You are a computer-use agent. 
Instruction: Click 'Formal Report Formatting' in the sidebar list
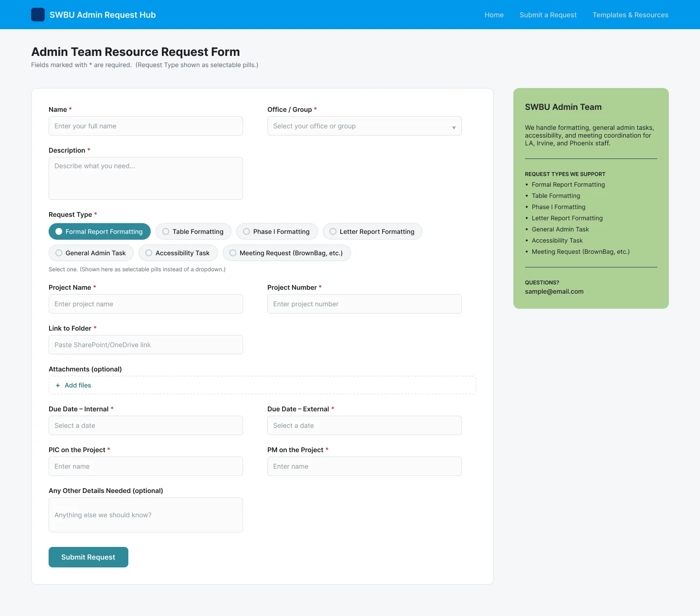[568, 185]
